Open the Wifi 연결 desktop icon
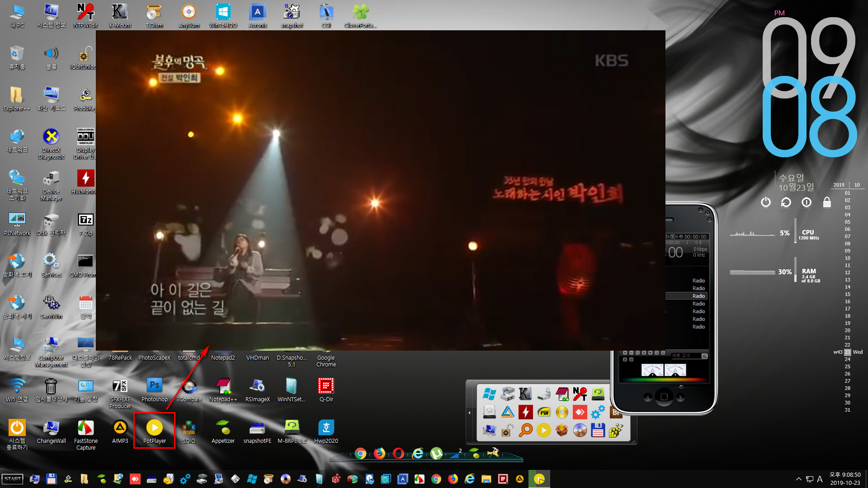Image resolution: width=868 pixels, height=488 pixels. (x=17, y=390)
